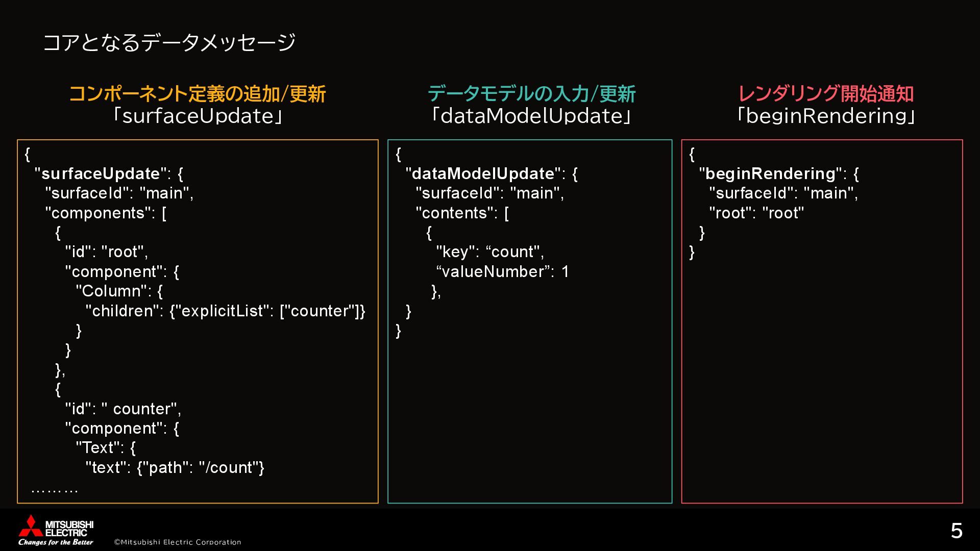
Task: Click the slide page number 5
Action: pyautogui.click(x=956, y=532)
